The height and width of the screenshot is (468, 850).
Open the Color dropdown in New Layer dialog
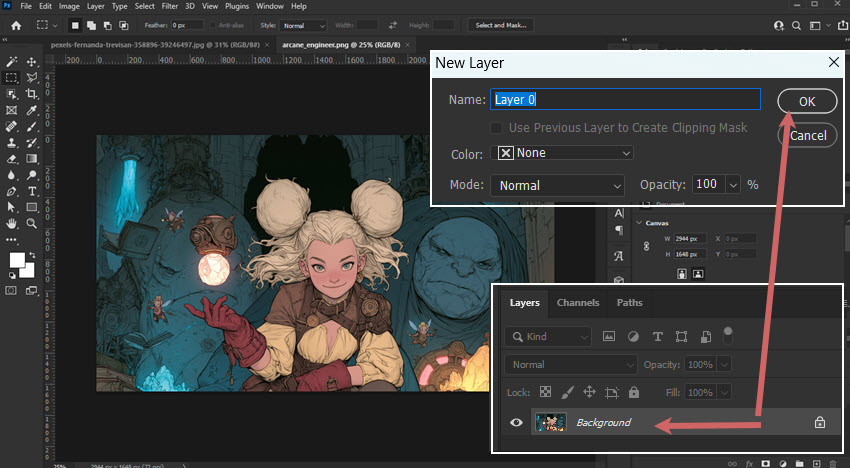[x=562, y=153]
